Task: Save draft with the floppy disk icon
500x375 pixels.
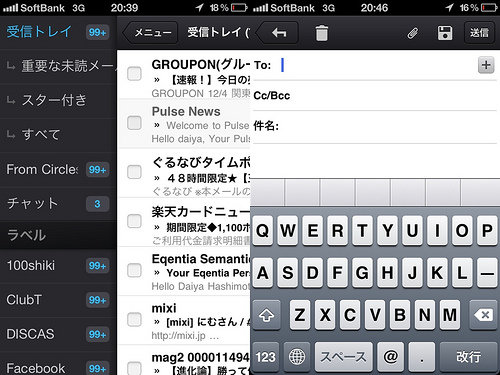Action: (445, 33)
